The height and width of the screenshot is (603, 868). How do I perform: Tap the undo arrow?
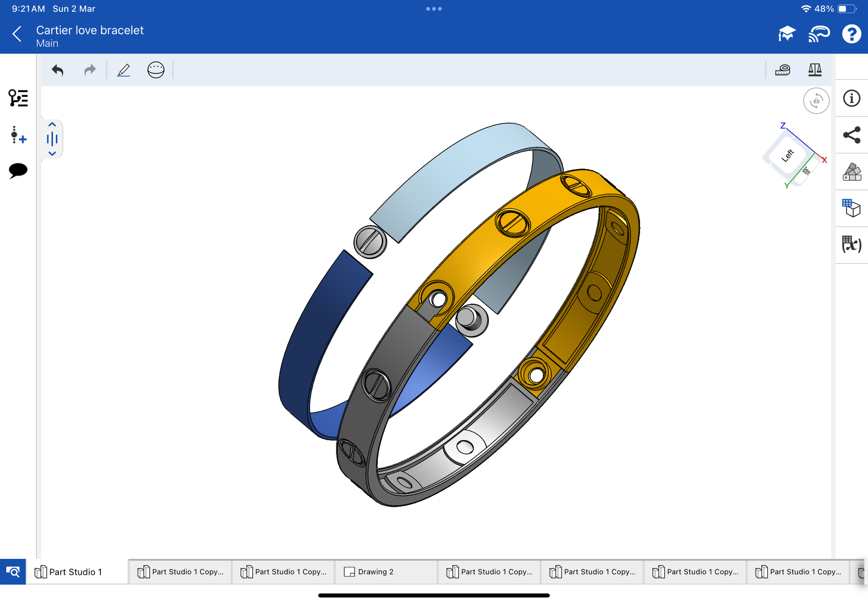(58, 70)
